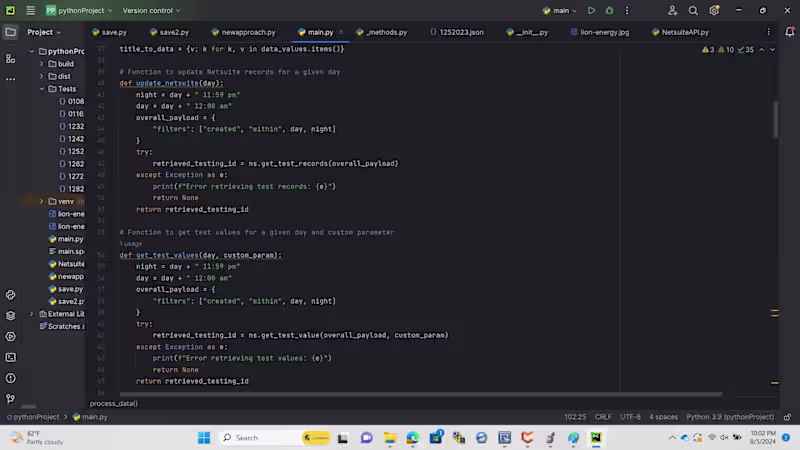Close the main.py editor tab

pos(341,32)
